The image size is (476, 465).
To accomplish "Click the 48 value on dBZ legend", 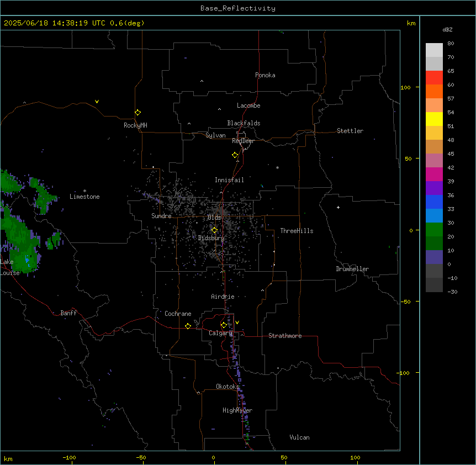I will pos(451,140).
